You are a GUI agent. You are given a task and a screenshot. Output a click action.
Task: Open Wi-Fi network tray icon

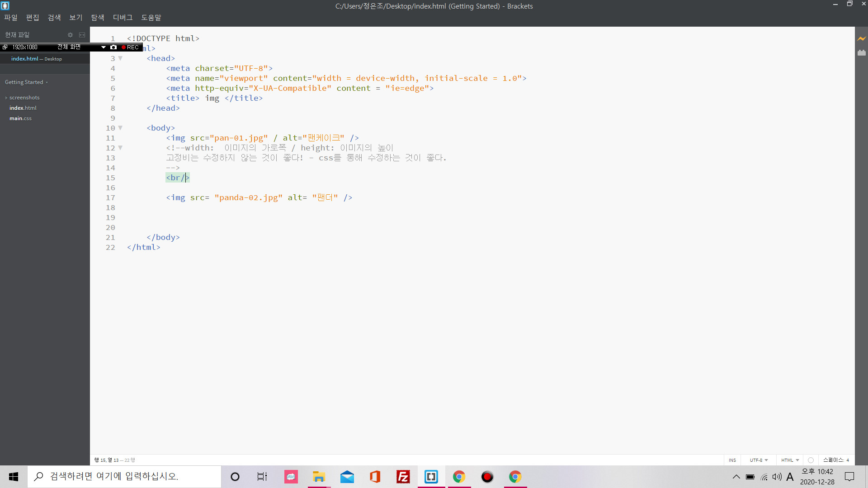click(x=764, y=477)
